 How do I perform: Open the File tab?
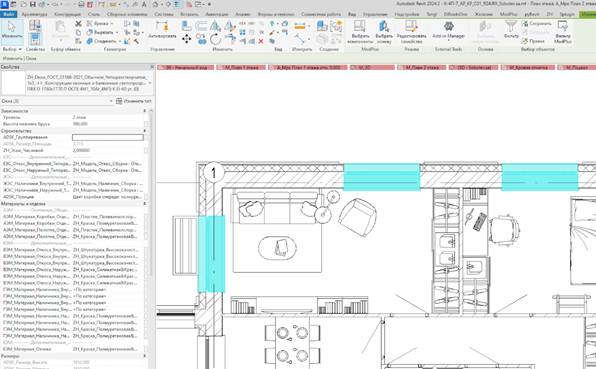(8, 14)
